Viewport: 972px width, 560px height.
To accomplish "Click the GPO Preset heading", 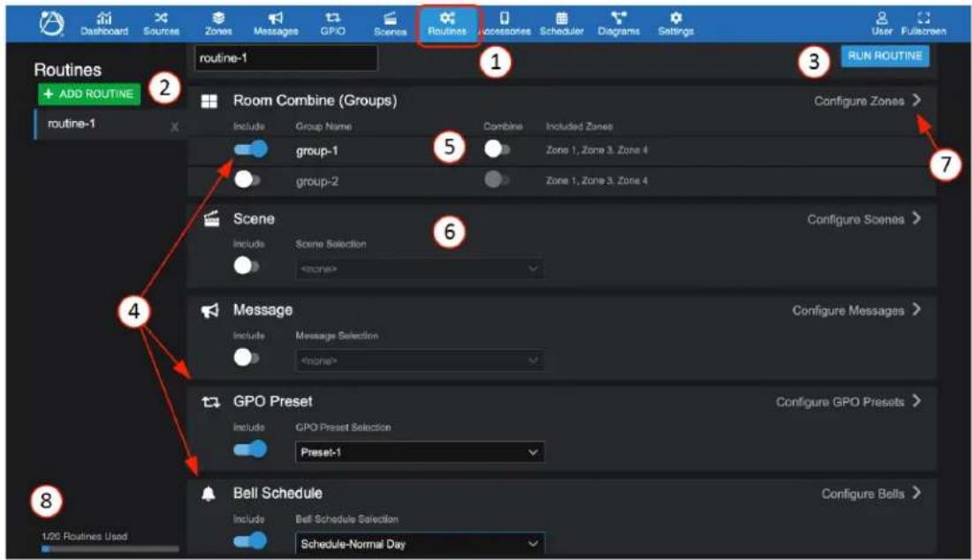I will pyautogui.click(x=273, y=401).
